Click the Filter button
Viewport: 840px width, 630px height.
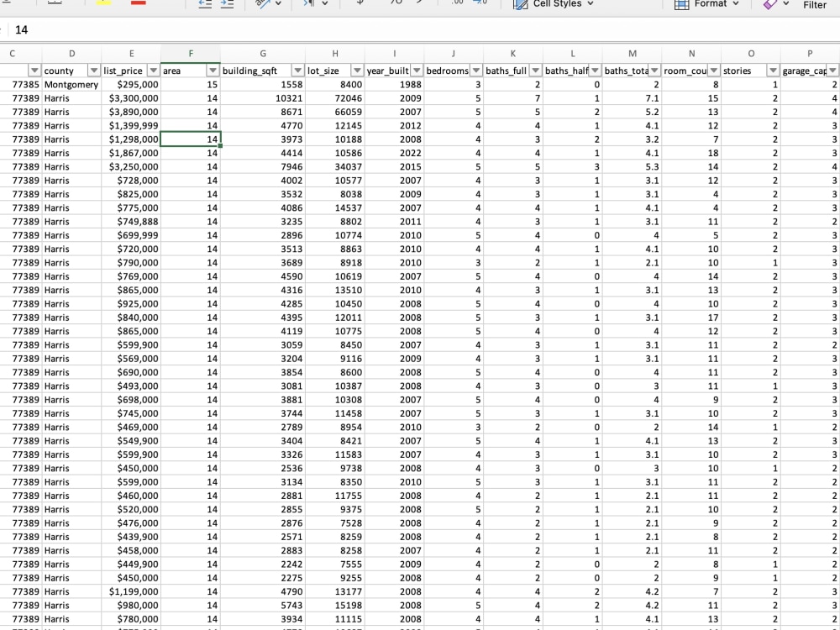[x=814, y=5]
